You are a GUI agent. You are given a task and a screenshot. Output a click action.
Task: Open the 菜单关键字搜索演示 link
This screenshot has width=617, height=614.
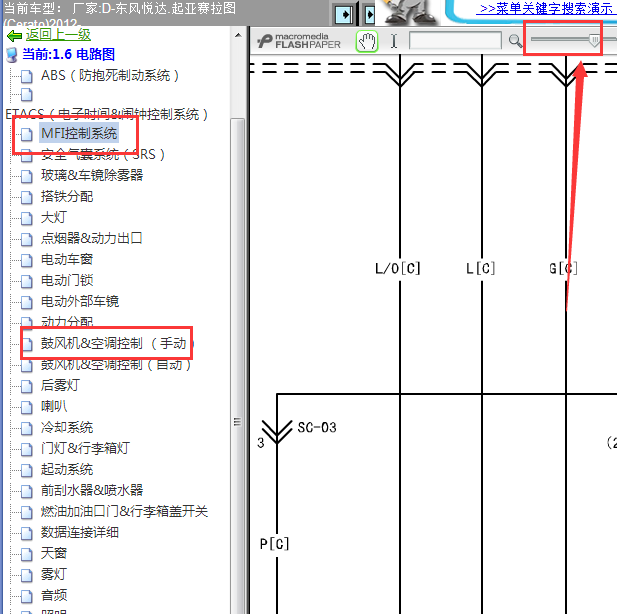544,9
